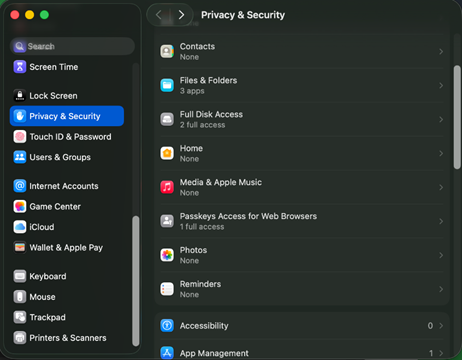The width and height of the screenshot is (462, 360).
Task: Expand Home row chevron
Action: [441, 153]
